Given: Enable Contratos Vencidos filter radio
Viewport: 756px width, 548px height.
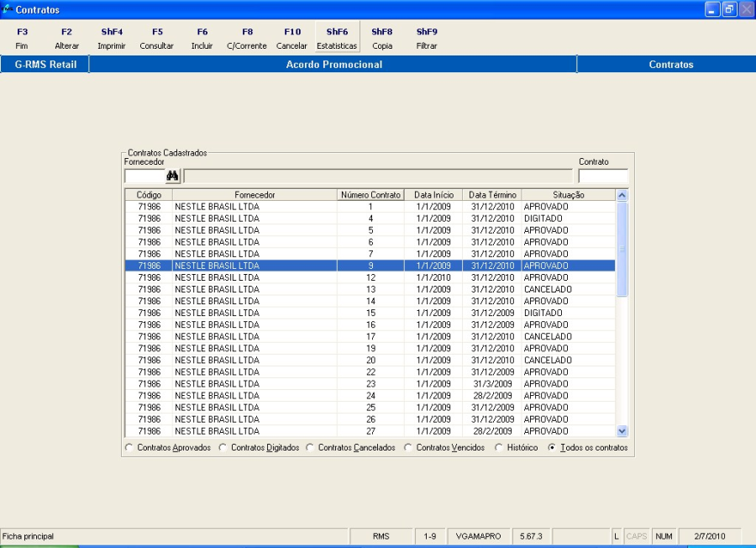Looking at the screenshot, I should 408,448.
